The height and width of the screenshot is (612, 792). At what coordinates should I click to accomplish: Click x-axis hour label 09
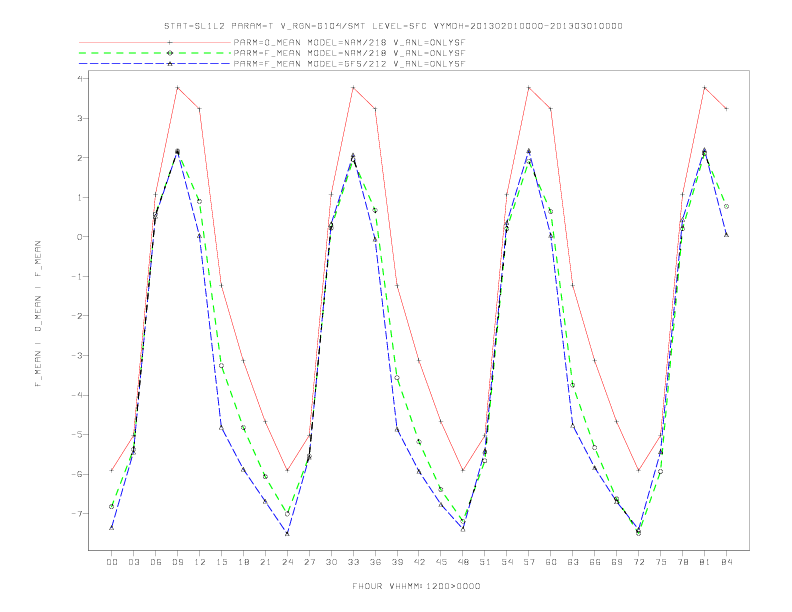(177, 562)
